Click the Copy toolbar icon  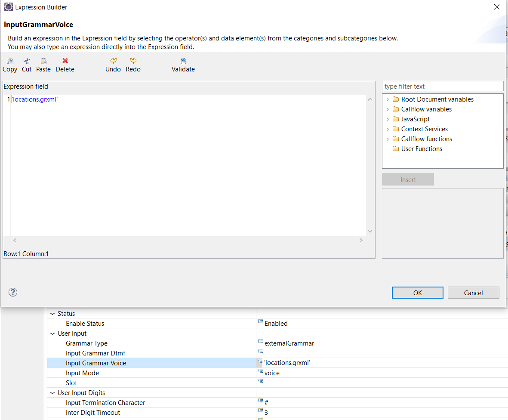(10, 61)
